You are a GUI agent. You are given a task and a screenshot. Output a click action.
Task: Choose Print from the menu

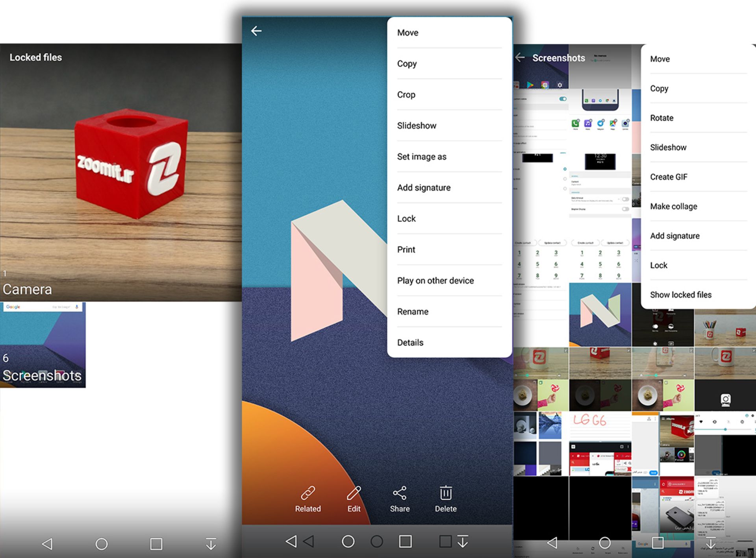[449, 250]
